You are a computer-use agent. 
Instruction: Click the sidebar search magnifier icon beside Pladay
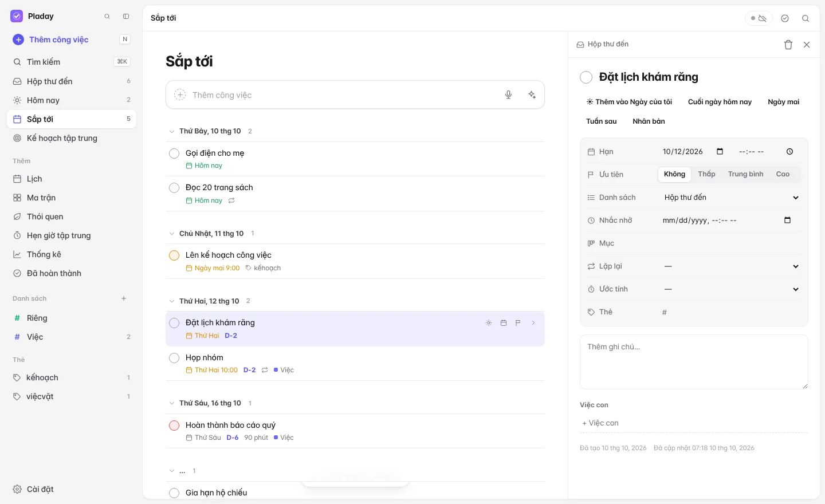tap(107, 17)
